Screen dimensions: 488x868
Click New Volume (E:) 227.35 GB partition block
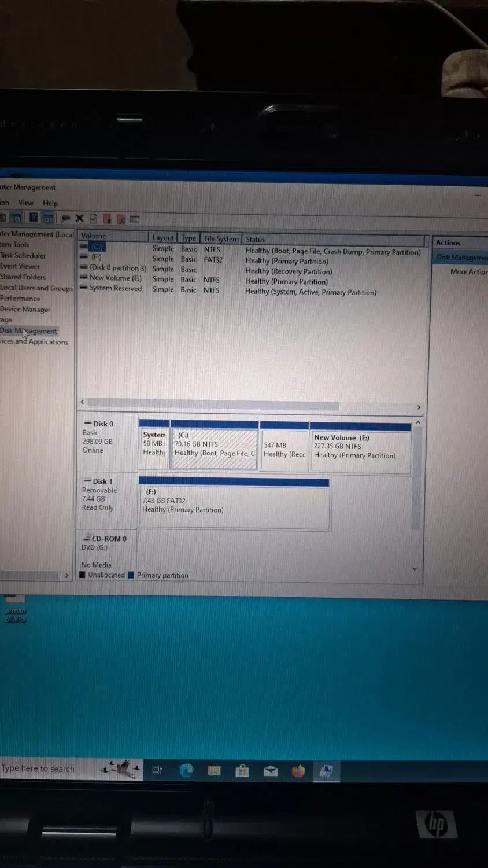361,447
